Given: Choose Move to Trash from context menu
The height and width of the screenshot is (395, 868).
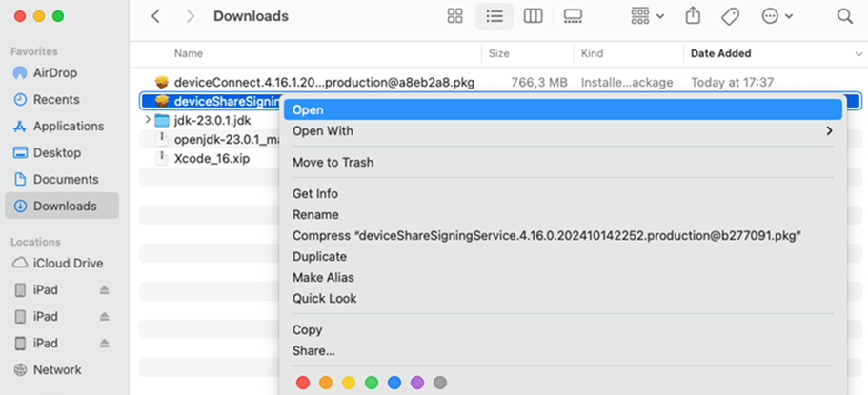Looking at the screenshot, I should point(333,162).
